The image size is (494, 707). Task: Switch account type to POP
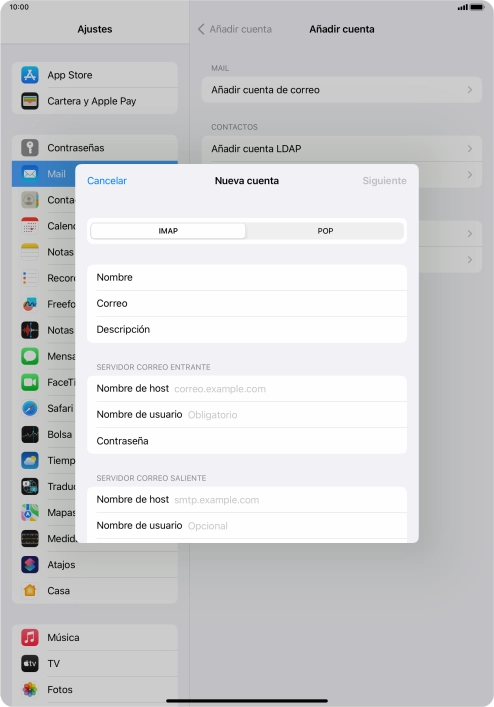[x=325, y=231]
